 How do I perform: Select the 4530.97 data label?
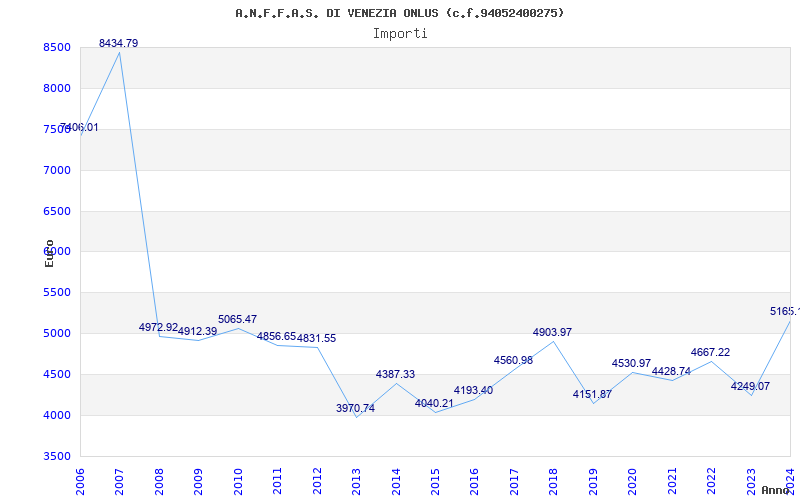coord(632,363)
